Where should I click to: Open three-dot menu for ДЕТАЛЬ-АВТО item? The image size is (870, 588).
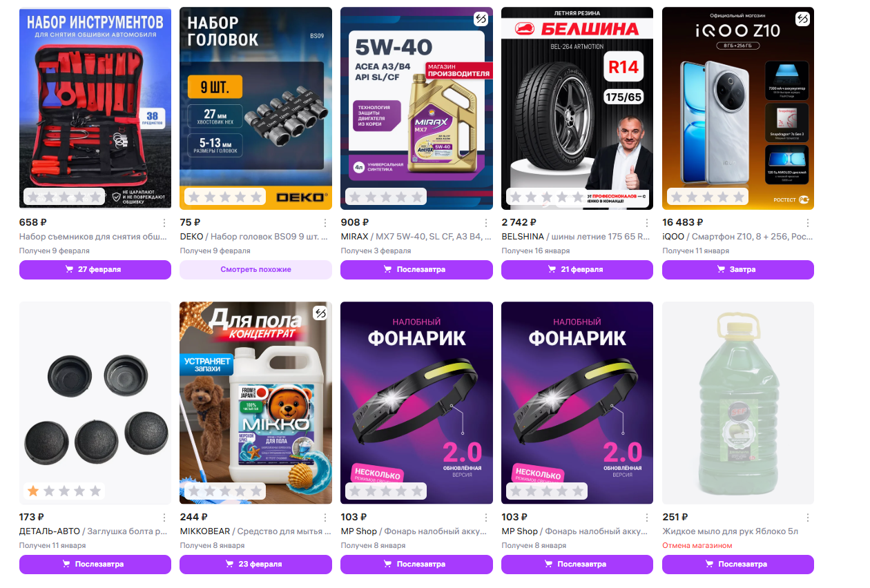point(164,518)
